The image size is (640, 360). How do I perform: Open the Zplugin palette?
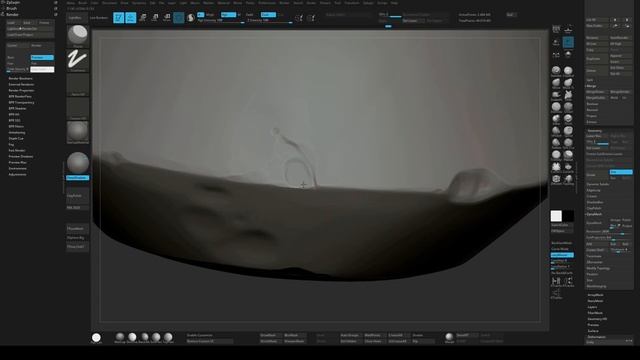coord(13,2)
